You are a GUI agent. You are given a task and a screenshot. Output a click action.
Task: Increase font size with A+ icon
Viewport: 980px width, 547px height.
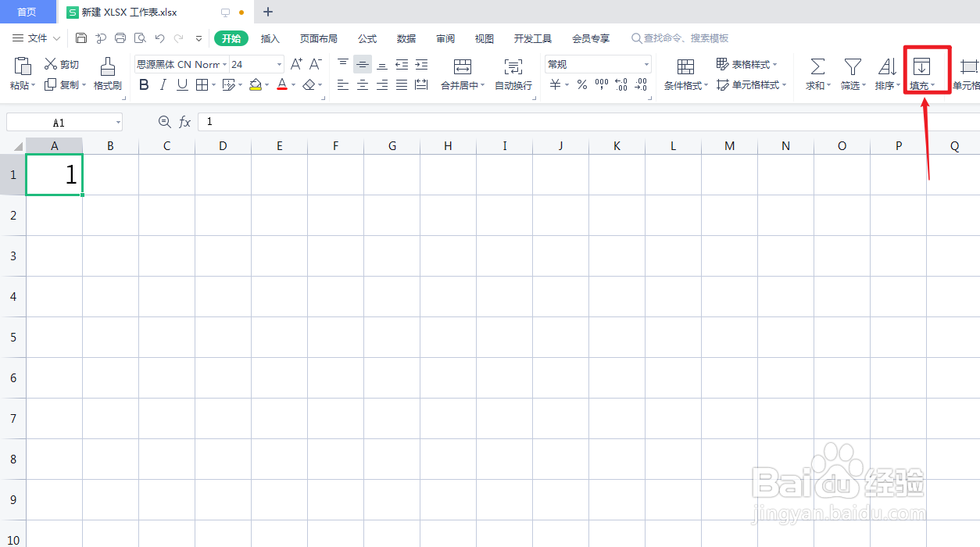tap(296, 64)
